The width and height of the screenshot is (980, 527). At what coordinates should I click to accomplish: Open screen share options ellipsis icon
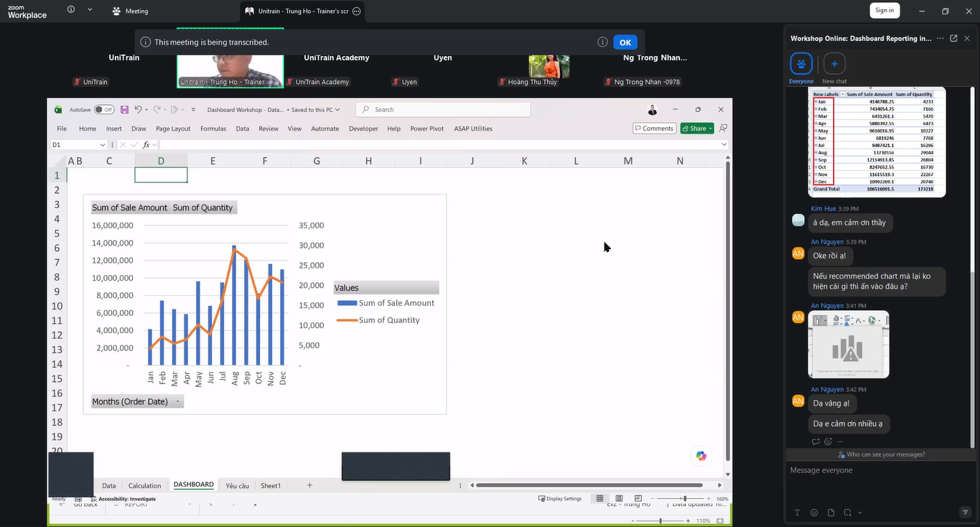tap(356, 11)
